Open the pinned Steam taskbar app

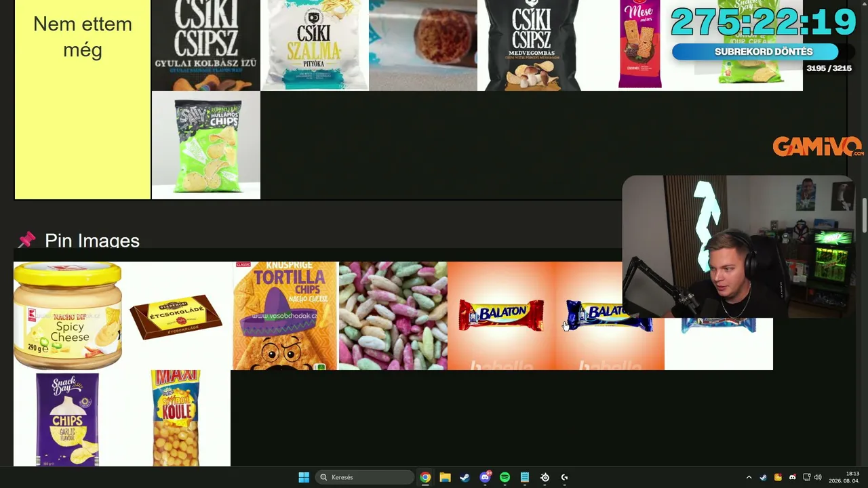(x=465, y=477)
